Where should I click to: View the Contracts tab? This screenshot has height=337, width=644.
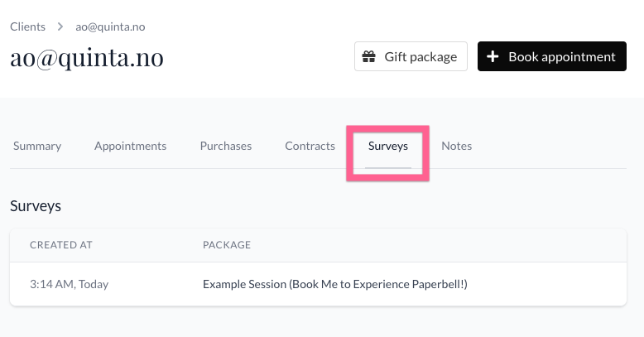tap(310, 146)
